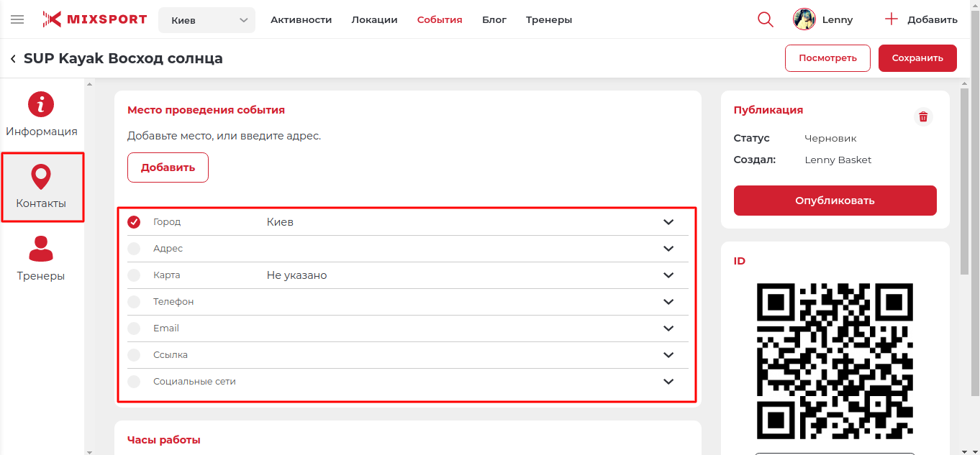Open the Активности menu item
Image resolution: width=980 pixels, height=455 pixels.
click(301, 20)
